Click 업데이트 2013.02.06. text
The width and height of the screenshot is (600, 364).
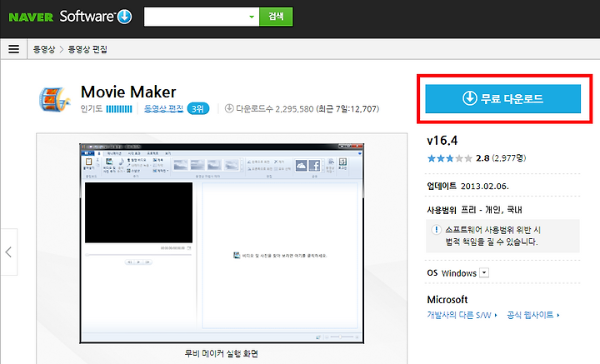point(467,187)
